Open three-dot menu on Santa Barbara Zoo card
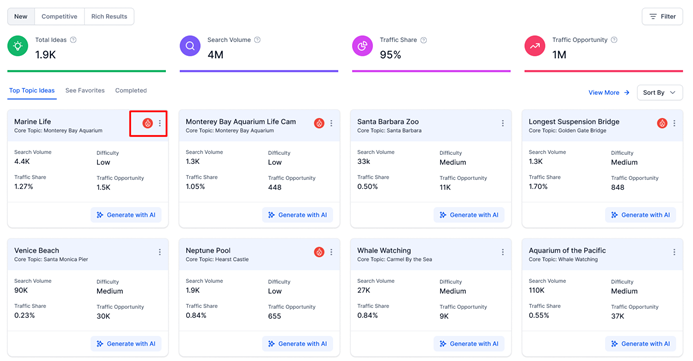This screenshot has height=361, width=693. tap(503, 123)
